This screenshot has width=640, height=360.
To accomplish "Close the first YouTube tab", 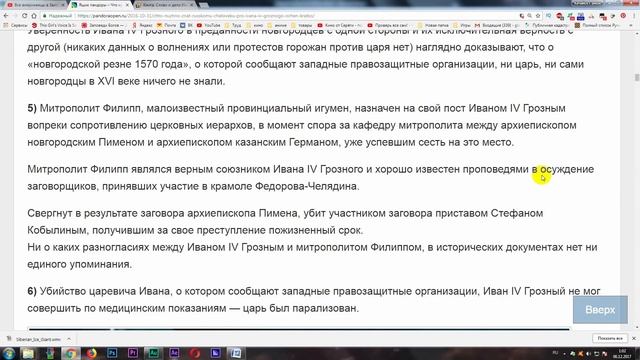I will click(62, 5).
